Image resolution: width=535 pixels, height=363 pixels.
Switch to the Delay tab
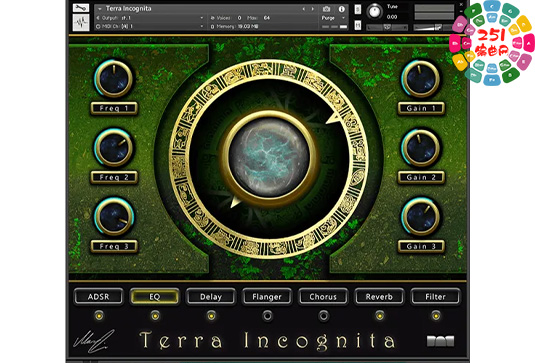pos(211,296)
